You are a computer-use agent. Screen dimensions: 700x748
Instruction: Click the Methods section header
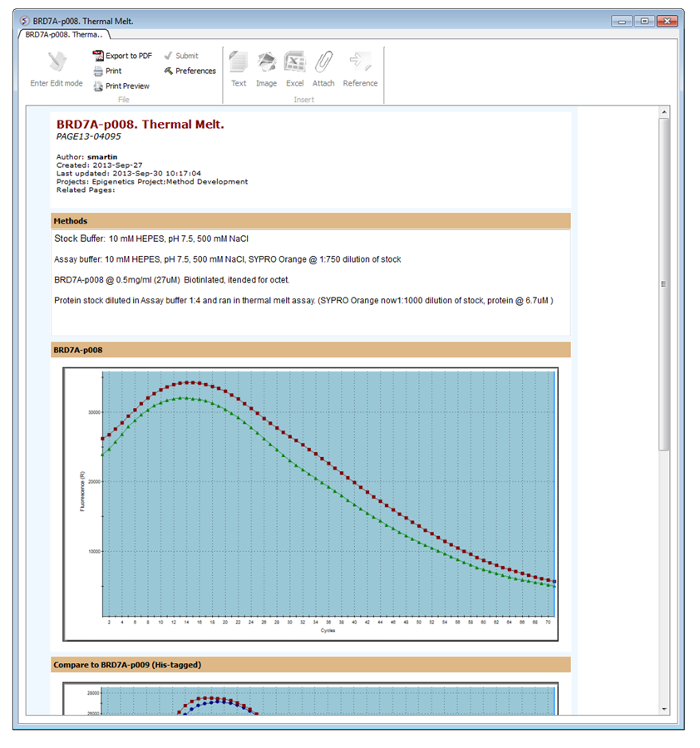click(x=310, y=221)
